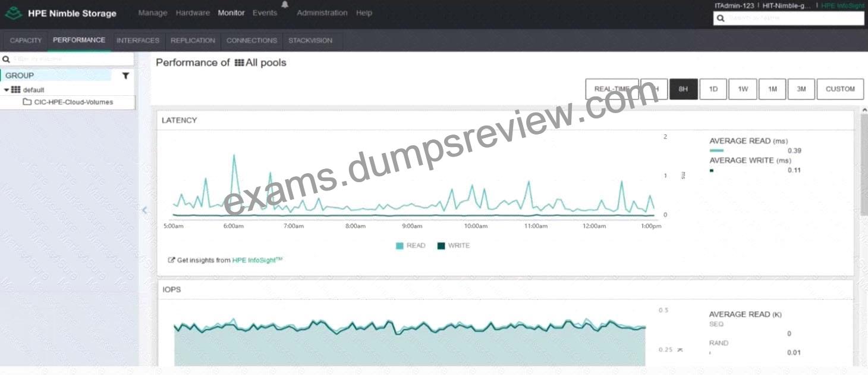Select the 8H time range

click(x=683, y=89)
